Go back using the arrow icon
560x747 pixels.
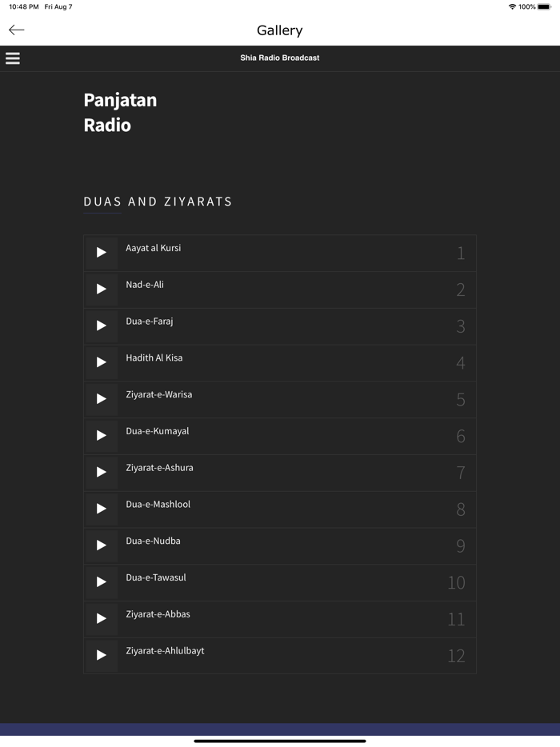pyautogui.click(x=16, y=30)
